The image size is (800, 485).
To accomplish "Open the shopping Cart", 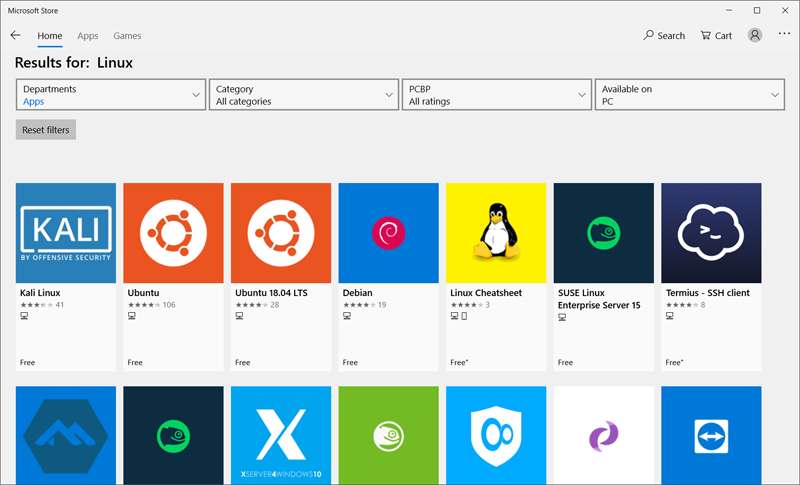I will pyautogui.click(x=716, y=35).
